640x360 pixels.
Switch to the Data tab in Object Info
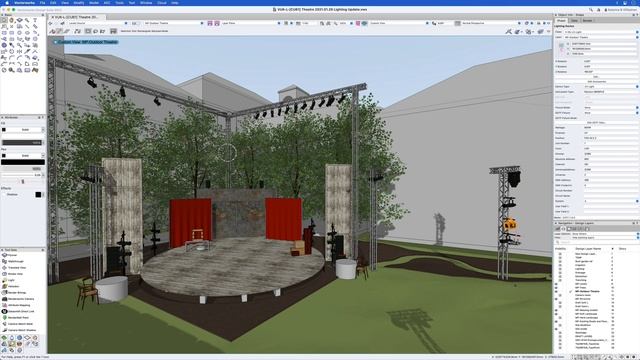point(575,20)
